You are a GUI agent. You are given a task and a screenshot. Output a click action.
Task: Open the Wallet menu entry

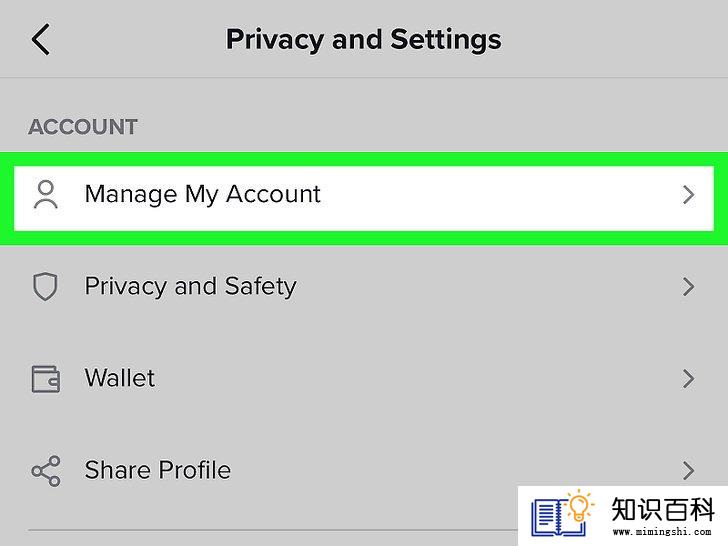[364, 379]
